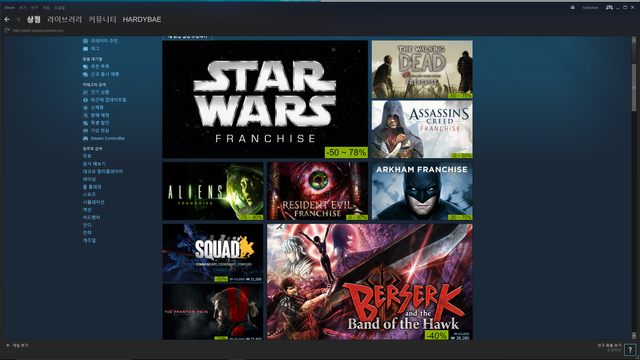Image resolution: width=640 pixels, height=360 pixels.
Task: Open the 인디 genre link
Action: click(x=87, y=225)
